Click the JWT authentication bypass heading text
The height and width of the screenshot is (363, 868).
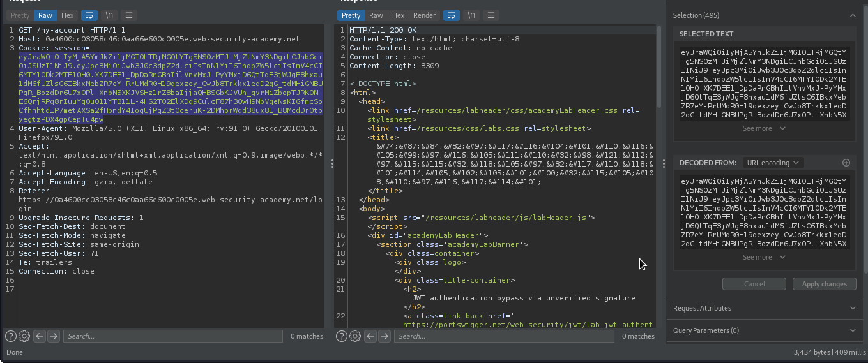[524, 298]
